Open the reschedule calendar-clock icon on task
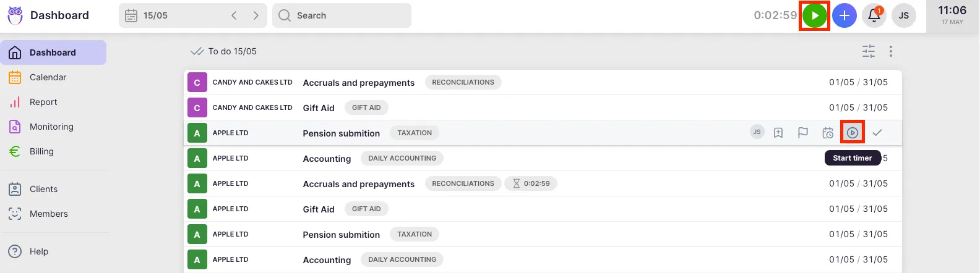The width and height of the screenshot is (980, 273). tap(827, 133)
